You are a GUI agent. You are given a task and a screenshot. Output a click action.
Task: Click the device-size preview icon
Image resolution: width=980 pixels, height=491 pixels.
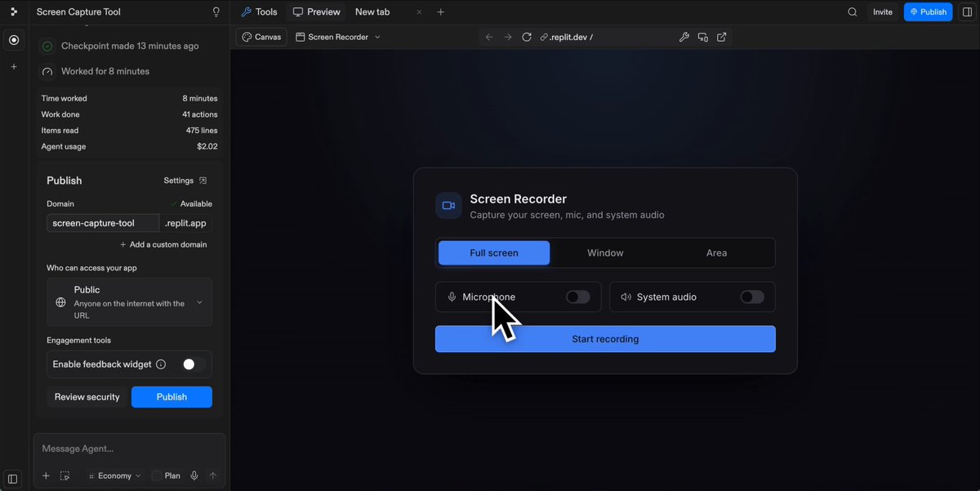point(703,37)
